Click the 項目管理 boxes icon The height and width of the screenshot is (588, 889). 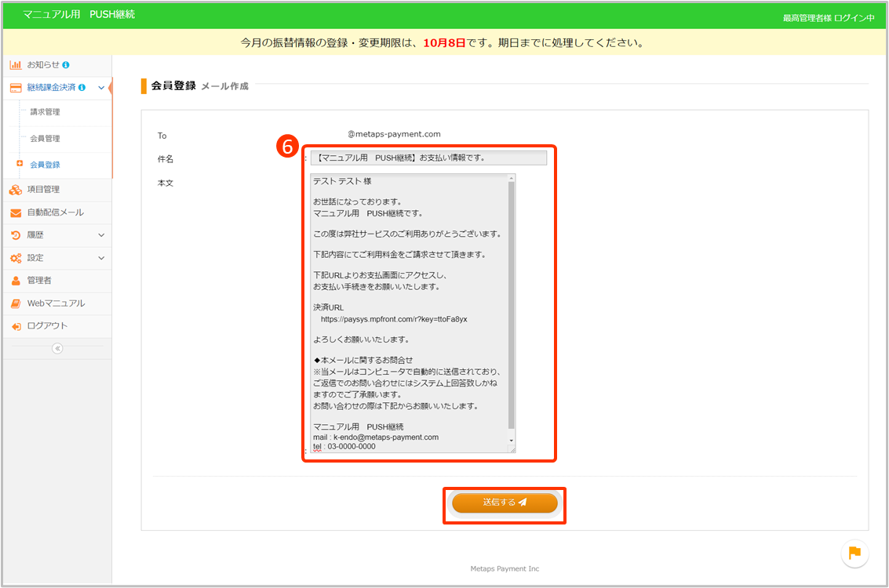pyautogui.click(x=16, y=190)
